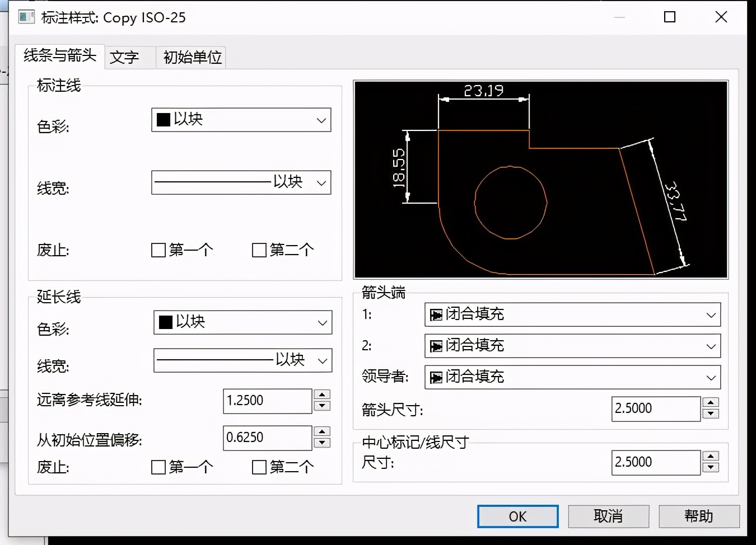
Task: Click 中心标记 尺寸 value field
Action: 656,463
